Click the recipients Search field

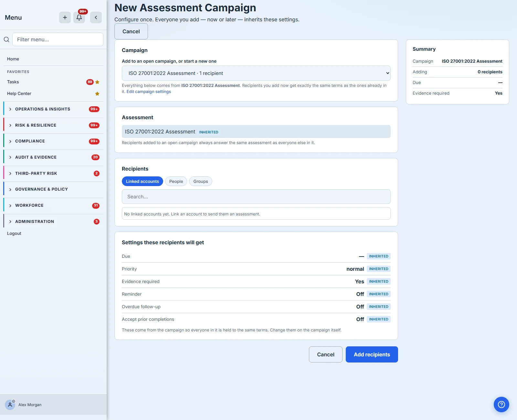click(x=256, y=197)
